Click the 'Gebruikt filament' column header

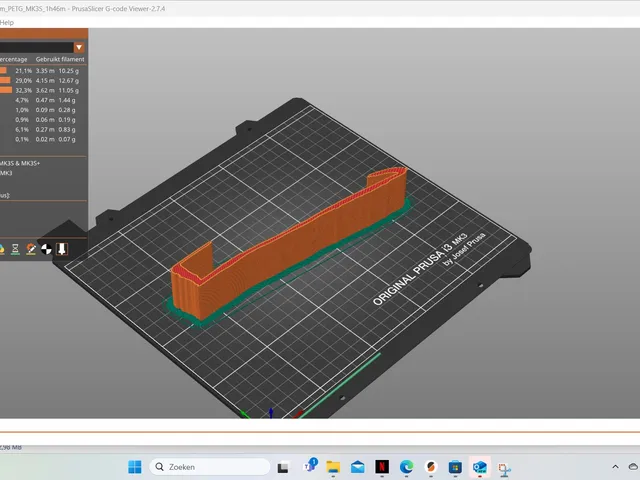pyautogui.click(x=60, y=59)
